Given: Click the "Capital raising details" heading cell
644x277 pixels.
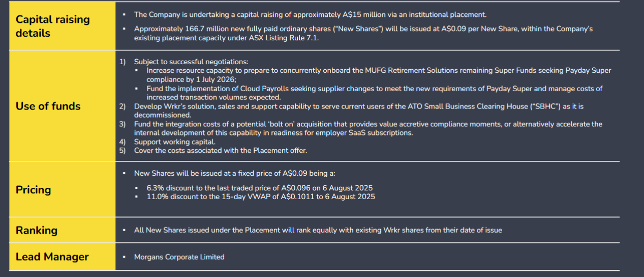Looking at the screenshot, I should pos(52,26).
